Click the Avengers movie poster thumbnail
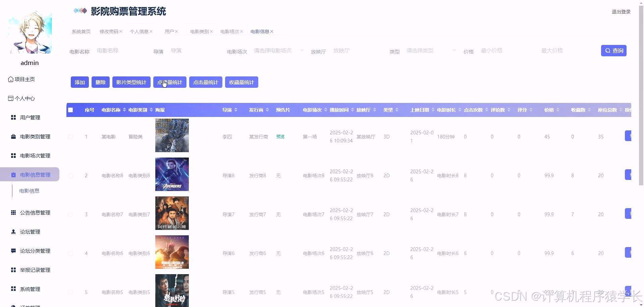Viewport: 644px width, 307px height. pyautogui.click(x=172, y=174)
